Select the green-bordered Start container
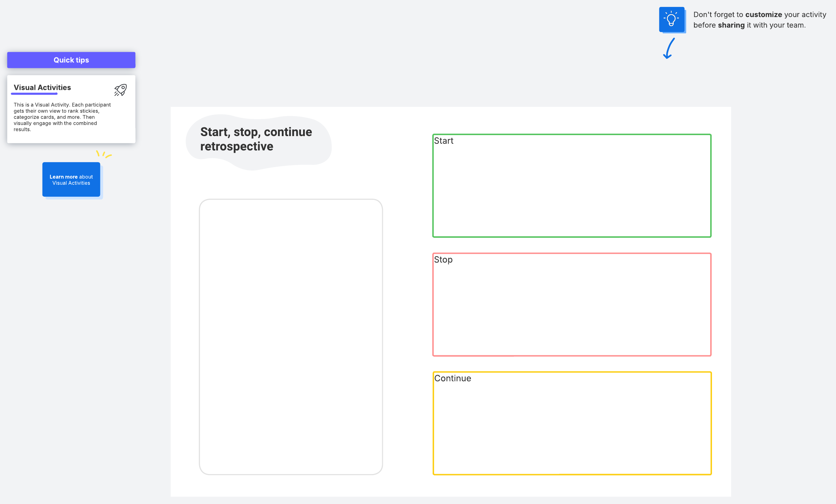 (572, 186)
